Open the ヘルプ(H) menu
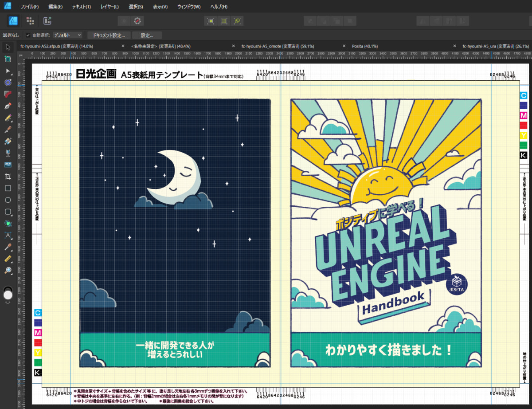 click(x=219, y=7)
